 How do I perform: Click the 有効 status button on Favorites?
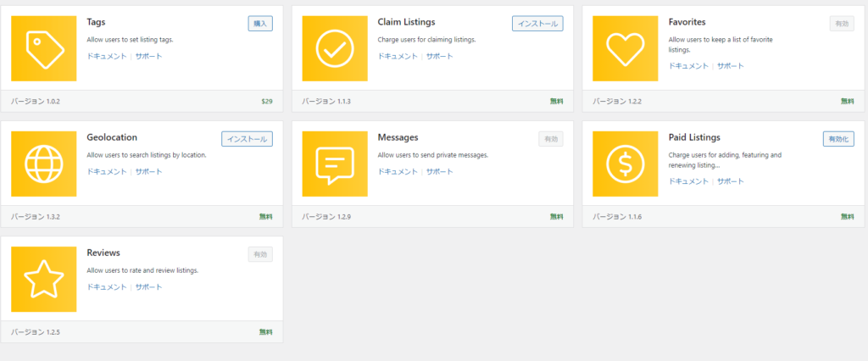(842, 24)
